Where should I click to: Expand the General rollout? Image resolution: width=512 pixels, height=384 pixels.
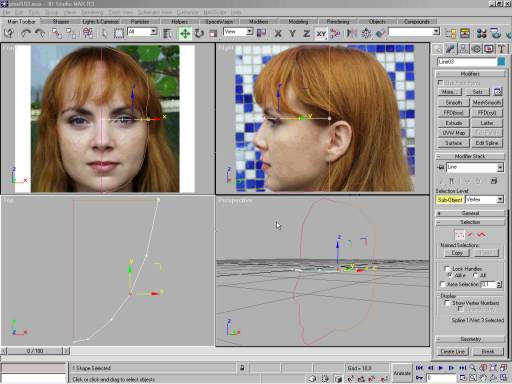[470, 213]
